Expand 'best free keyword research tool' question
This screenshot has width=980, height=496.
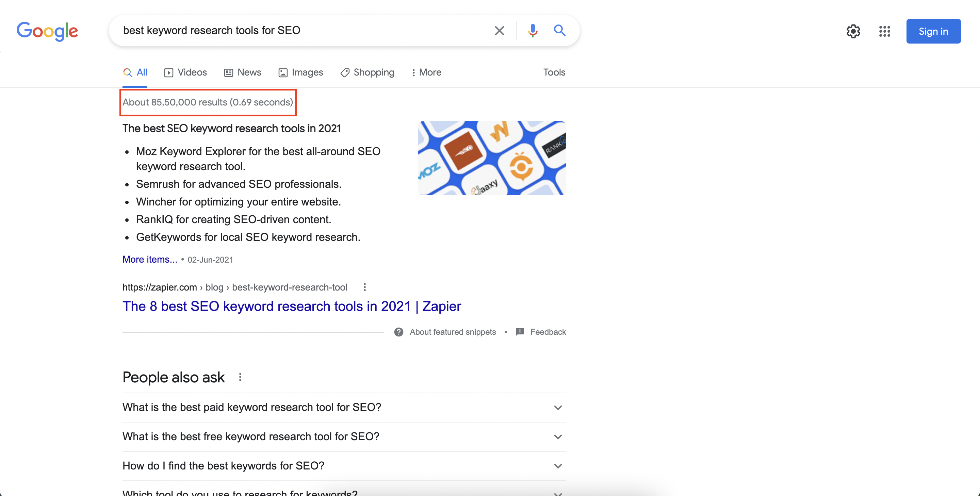coord(344,437)
